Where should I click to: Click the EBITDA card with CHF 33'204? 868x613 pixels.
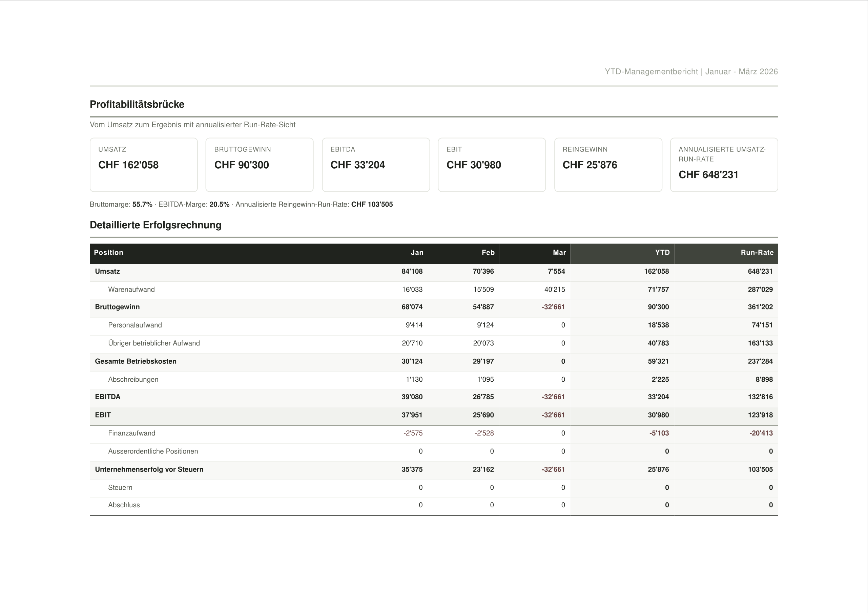tap(376, 165)
